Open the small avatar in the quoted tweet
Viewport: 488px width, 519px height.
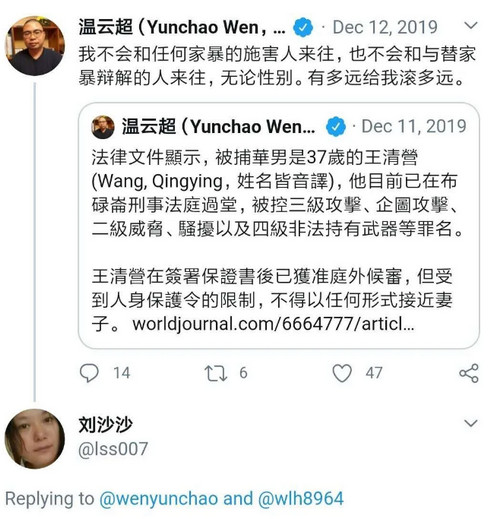(x=103, y=127)
